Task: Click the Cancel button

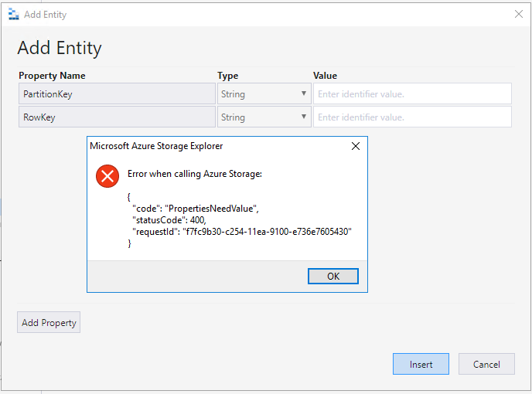Action: click(486, 364)
